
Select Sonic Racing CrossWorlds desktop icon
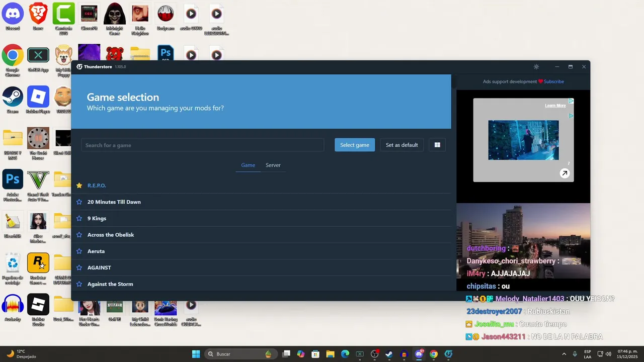click(166, 314)
